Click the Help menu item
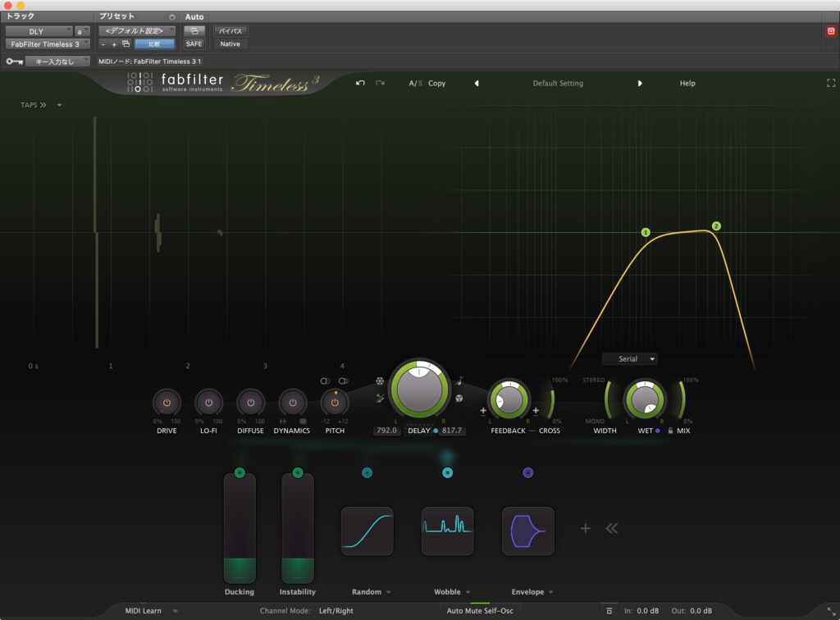 (x=687, y=83)
